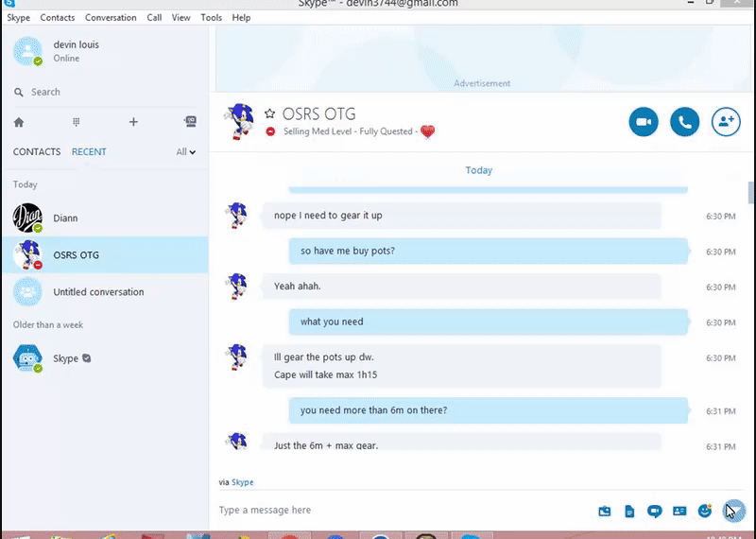Image resolution: width=756 pixels, height=539 pixels.
Task: Switch to the RECENT tab
Action: [89, 152]
